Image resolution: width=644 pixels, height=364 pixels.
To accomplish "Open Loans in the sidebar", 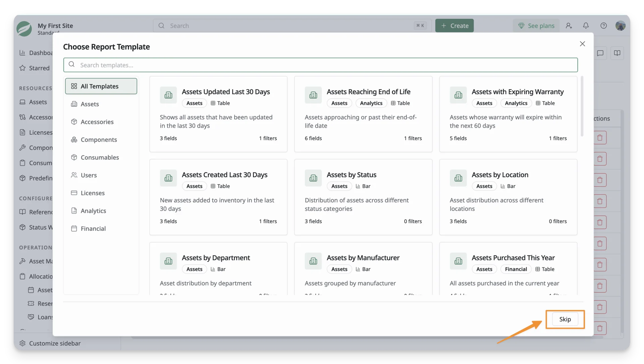I will point(41,317).
